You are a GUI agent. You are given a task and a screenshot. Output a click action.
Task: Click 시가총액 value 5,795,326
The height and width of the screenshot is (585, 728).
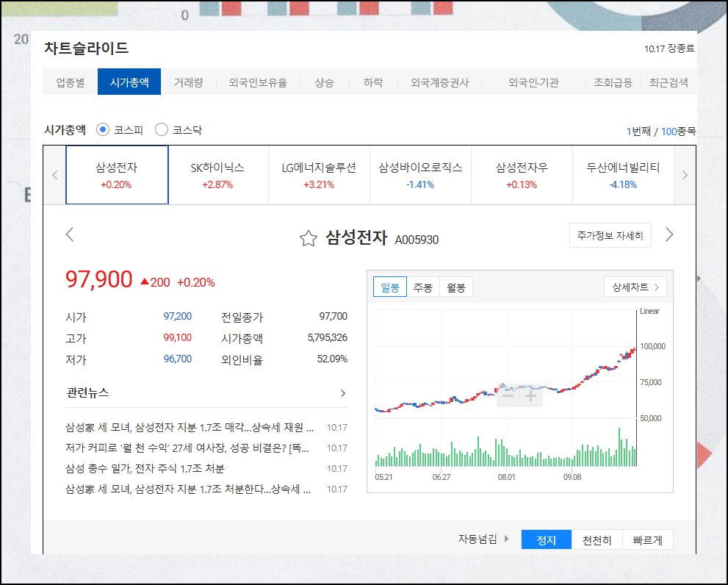(x=328, y=338)
